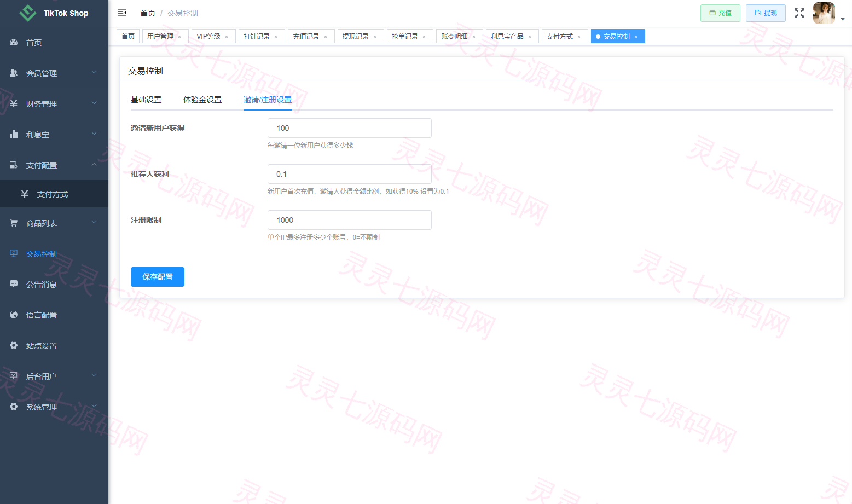The height and width of the screenshot is (504, 852).
Task: Expand the 利息宝 submenu chevron
Action: click(x=94, y=134)
